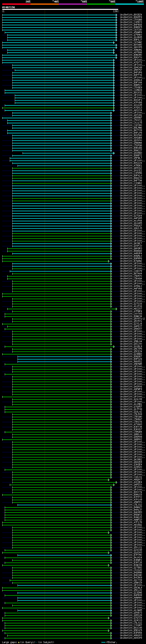Select hit label UniRef100_B5E0C5

pos(131,631)
